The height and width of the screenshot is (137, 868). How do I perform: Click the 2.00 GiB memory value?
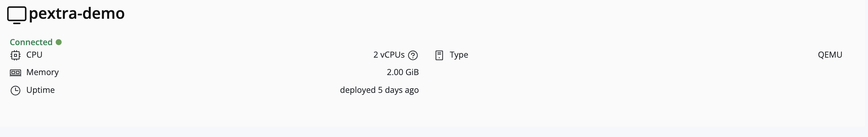click(x=403, y=72)
